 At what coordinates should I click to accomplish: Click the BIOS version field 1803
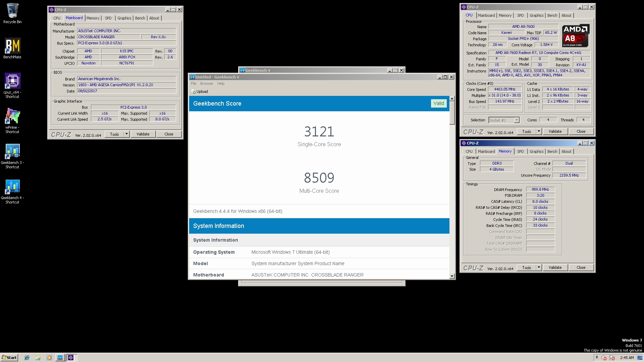click(126, 85)
